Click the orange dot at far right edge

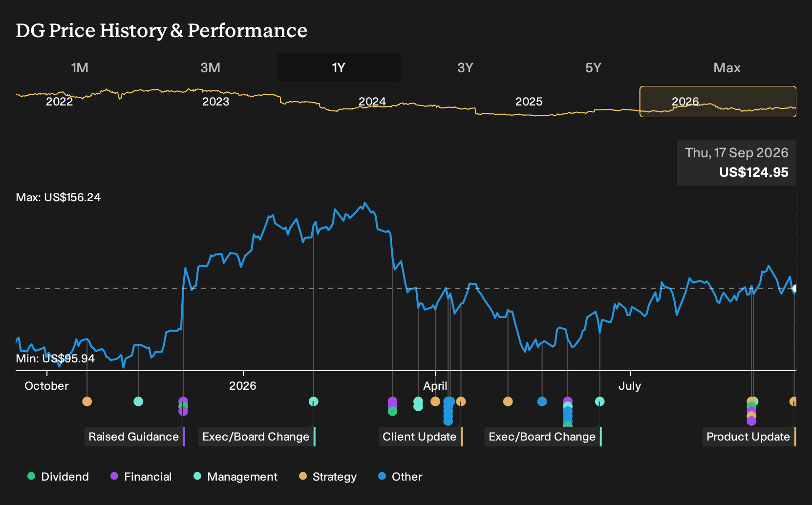click(793, 401)
